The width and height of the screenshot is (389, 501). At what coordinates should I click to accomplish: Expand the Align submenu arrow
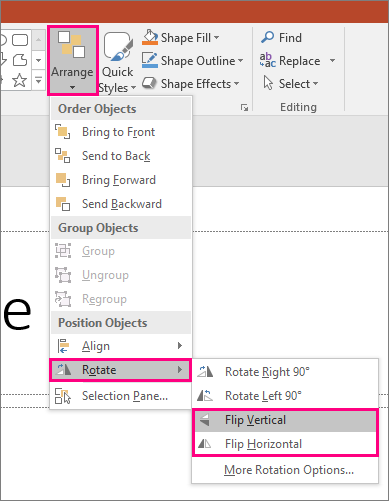click(x=180, y=346)
